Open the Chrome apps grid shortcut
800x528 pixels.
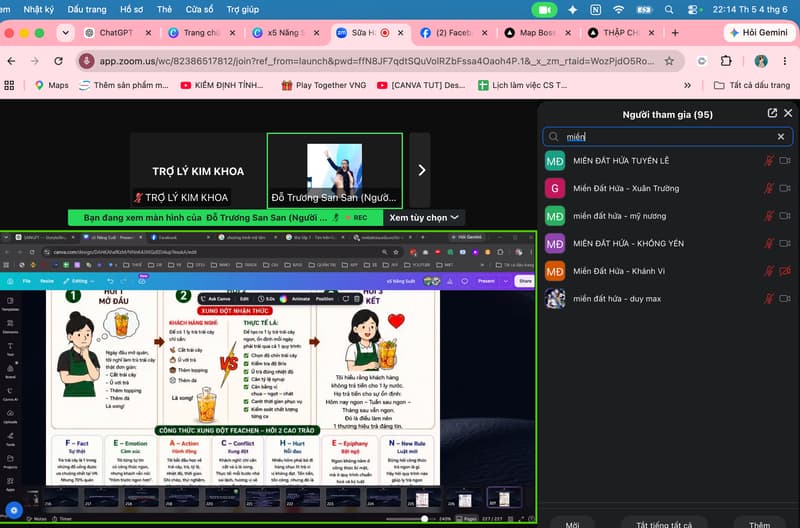[9, 85]
